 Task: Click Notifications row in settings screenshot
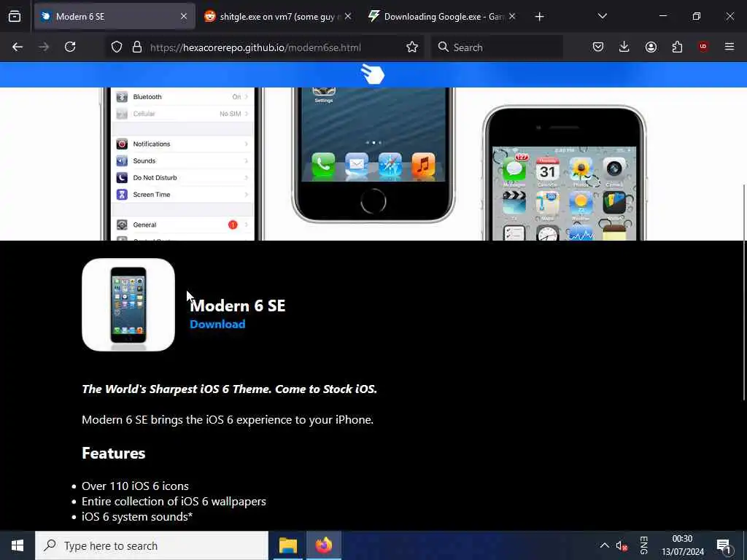coord(182,144)
